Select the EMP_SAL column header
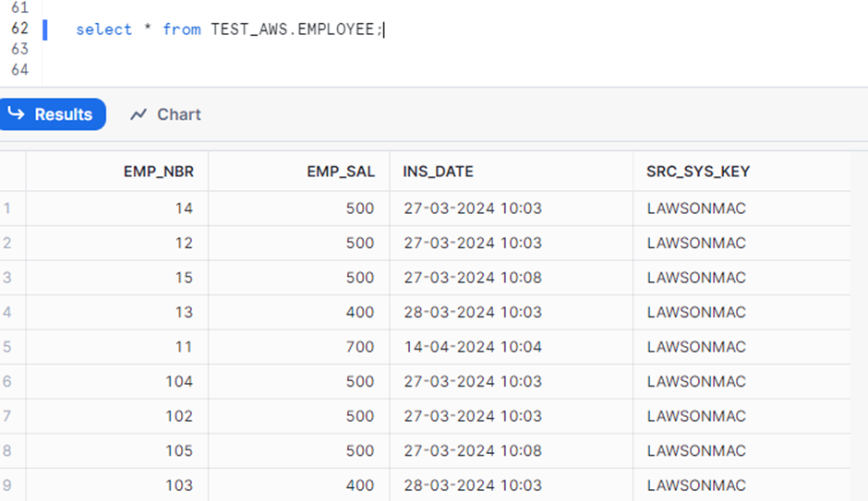 (x=341, y=172)
